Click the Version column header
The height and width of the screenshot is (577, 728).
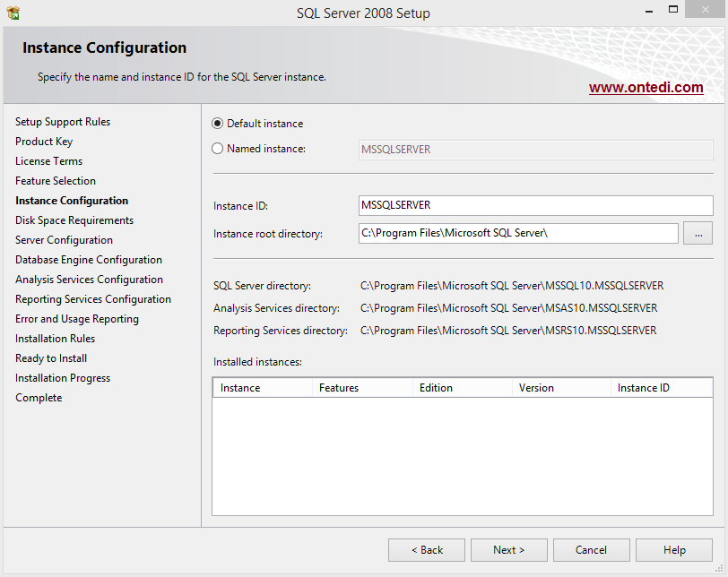[x=561, y=388]
